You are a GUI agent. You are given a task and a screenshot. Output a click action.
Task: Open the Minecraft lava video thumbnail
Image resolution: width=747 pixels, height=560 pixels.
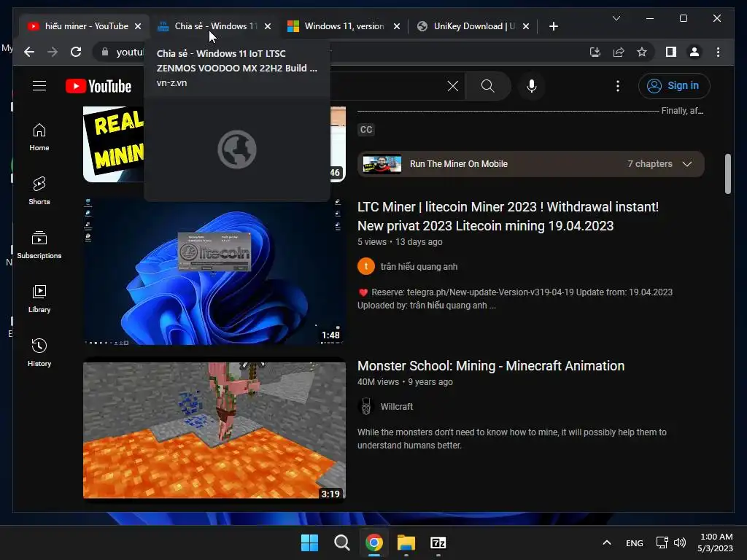214,430
